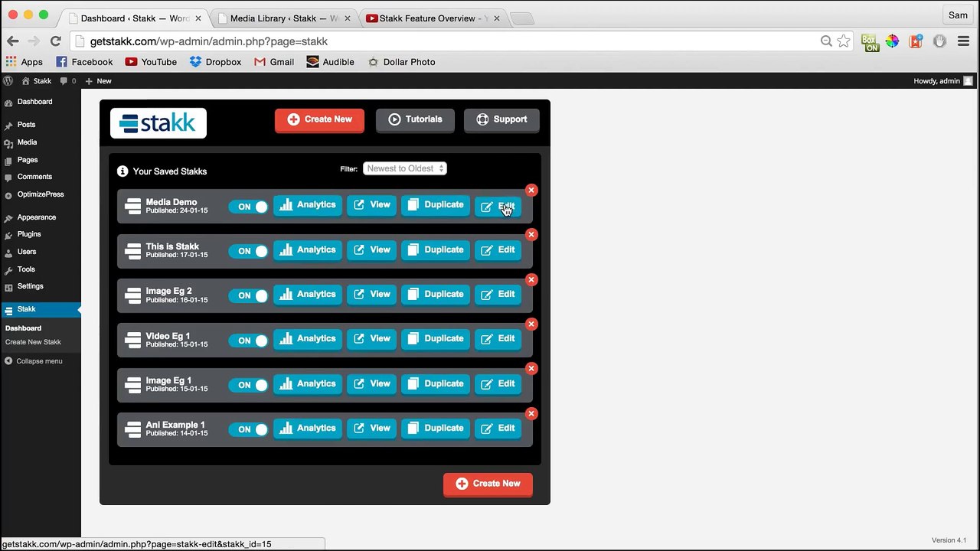
Task: Toggle Image Eg 1 ON switch
Action: coord(249,385)
